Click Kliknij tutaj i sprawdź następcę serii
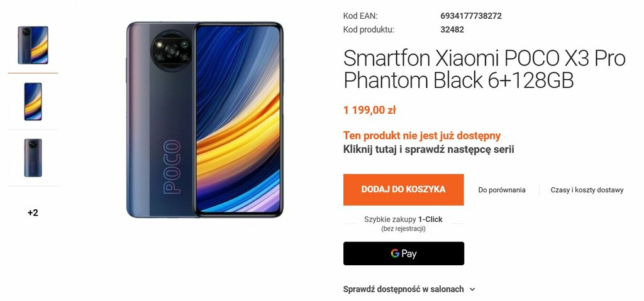Viewport: 644px width, 301px height. pyautogui.click(x=428, y=149)
